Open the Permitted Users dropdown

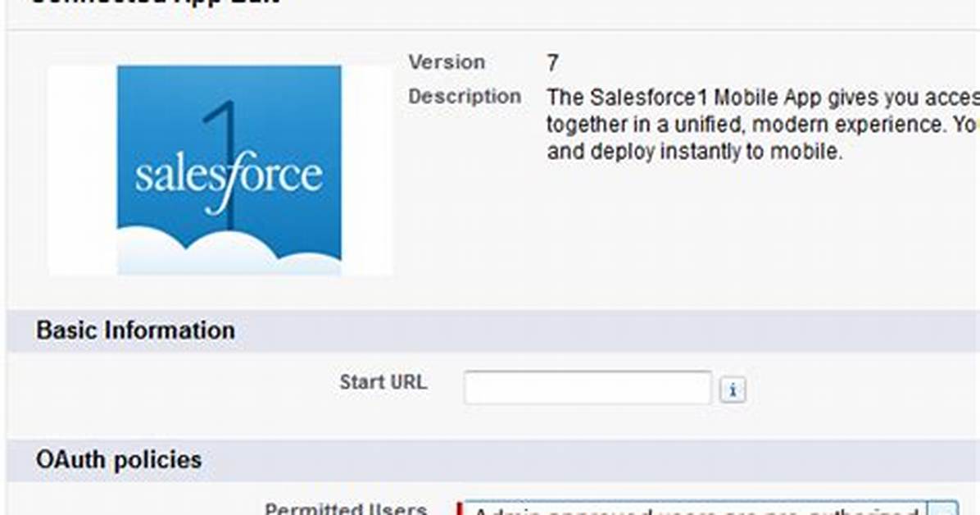[709, 508]
